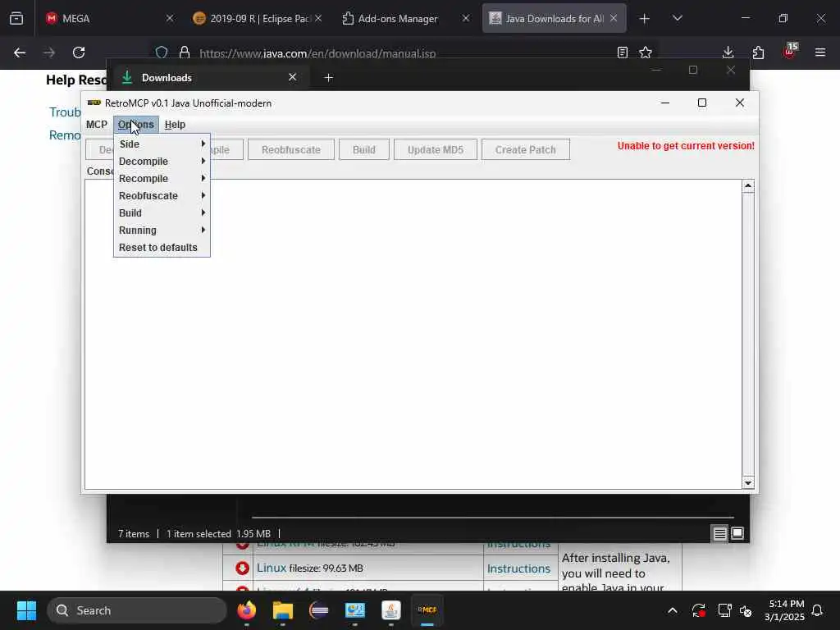
Task: Expand the Side submenu
Action: point(162,144)
